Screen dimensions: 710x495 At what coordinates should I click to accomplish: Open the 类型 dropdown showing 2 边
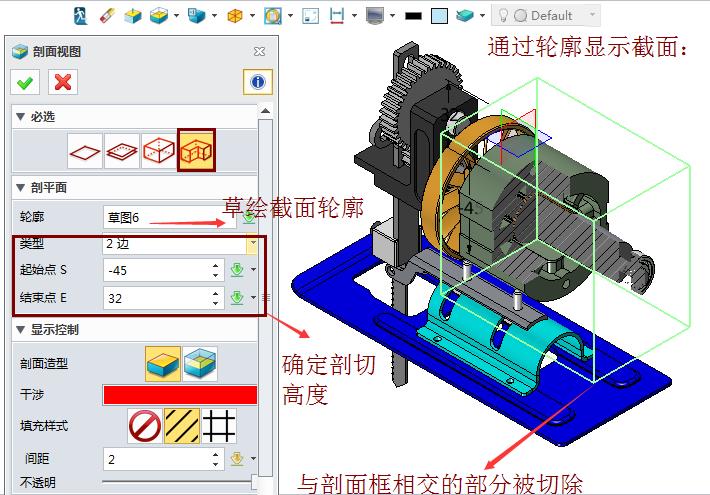252,243
